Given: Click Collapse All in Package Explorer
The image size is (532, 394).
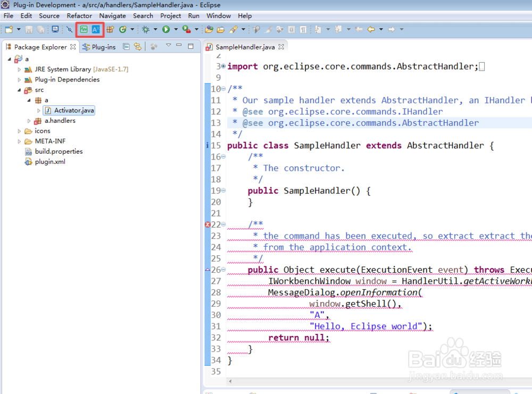Looking at the screenshot, I should pyautogui.click(x=126, y=46).
